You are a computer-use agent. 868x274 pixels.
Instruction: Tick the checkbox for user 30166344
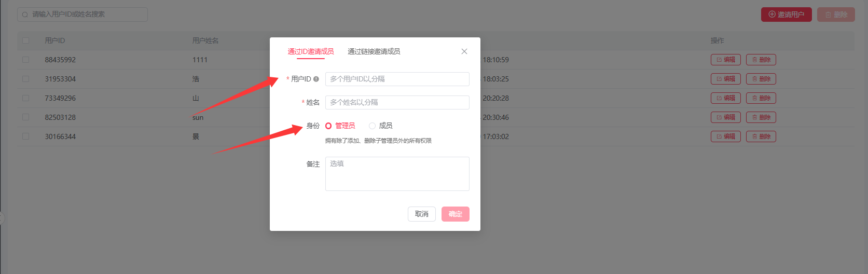(25, 136)
